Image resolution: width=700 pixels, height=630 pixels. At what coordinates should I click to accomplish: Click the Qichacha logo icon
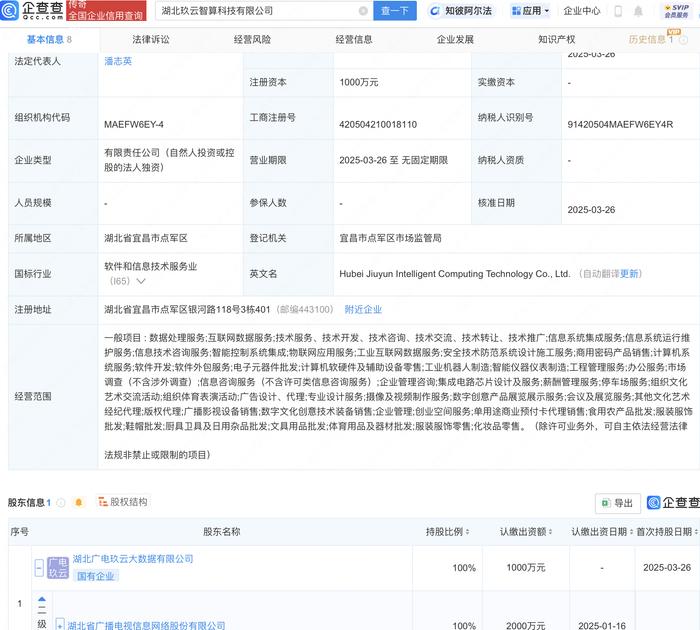click(9, 10)
